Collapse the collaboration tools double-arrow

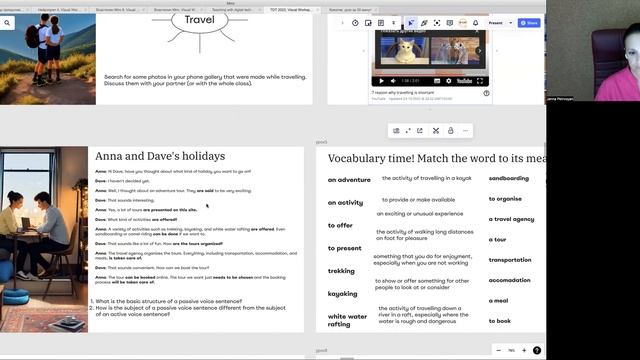(394, 23)
